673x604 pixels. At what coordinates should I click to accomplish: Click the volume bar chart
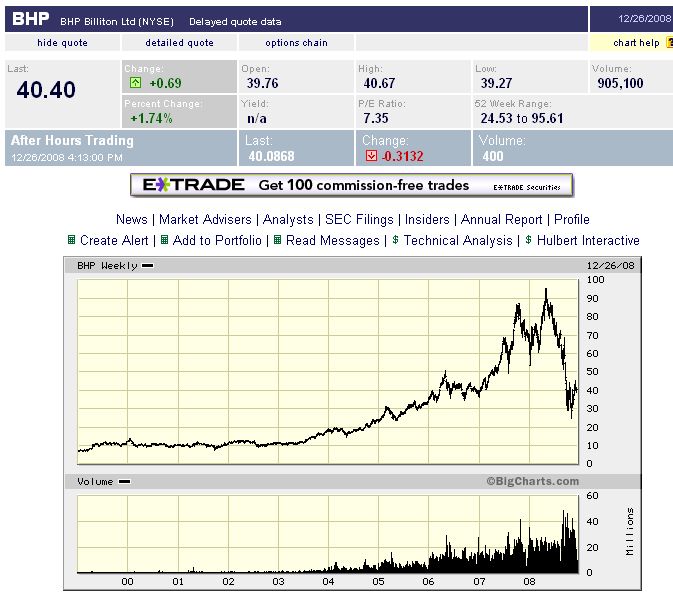point(328,534)
